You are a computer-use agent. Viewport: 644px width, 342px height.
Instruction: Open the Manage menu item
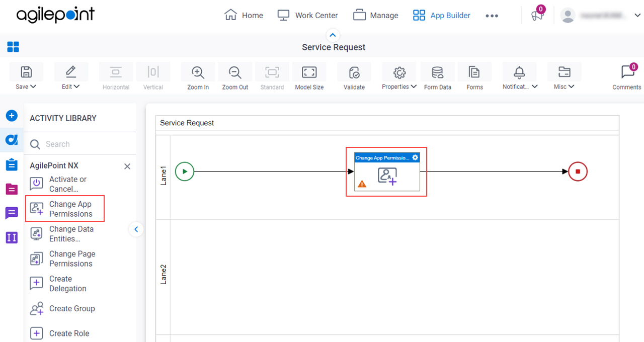click(375, 15)
